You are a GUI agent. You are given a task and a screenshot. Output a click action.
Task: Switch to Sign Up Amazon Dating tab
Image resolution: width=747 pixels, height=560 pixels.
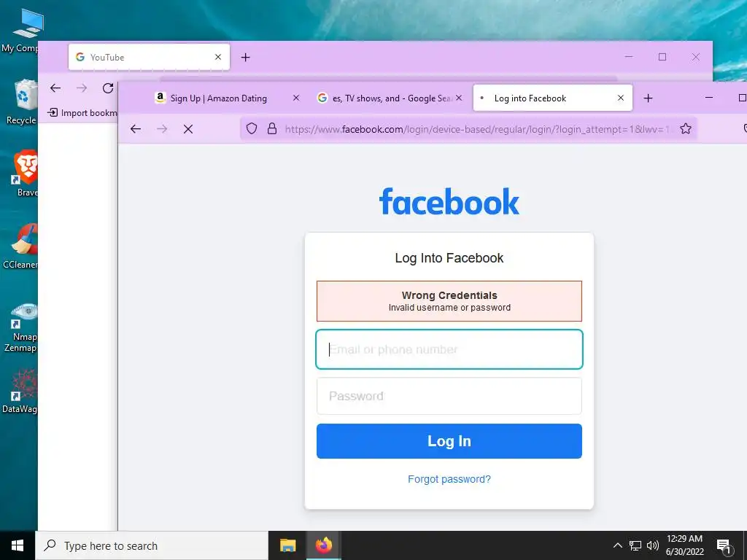tap(219, 98)
